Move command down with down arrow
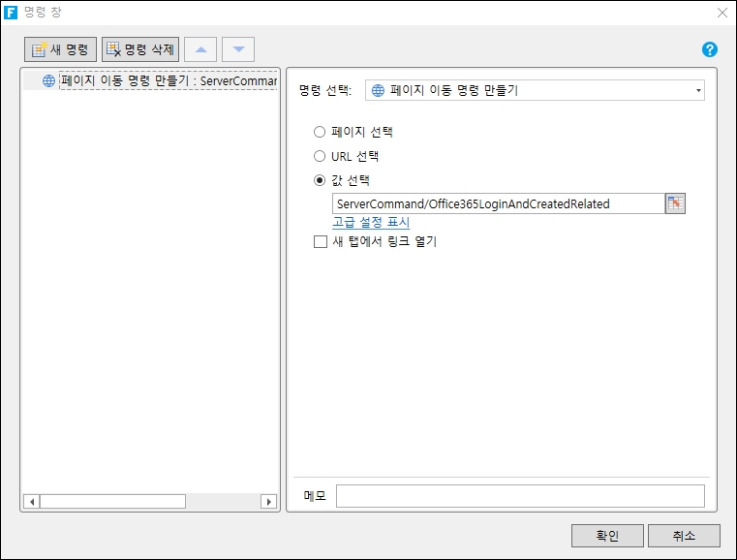 tap(238, 49)
